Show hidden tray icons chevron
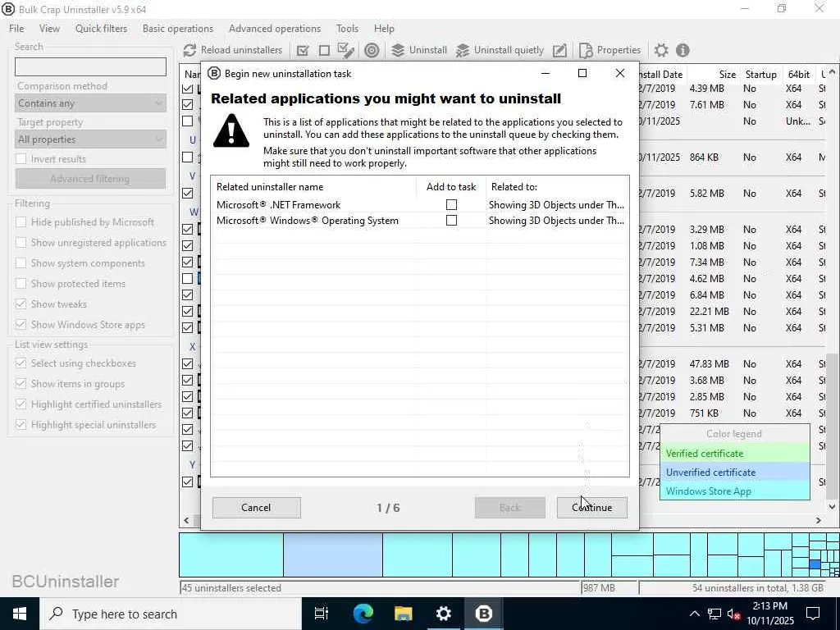The width and height of the screenshot is (840, 630). 694,614
